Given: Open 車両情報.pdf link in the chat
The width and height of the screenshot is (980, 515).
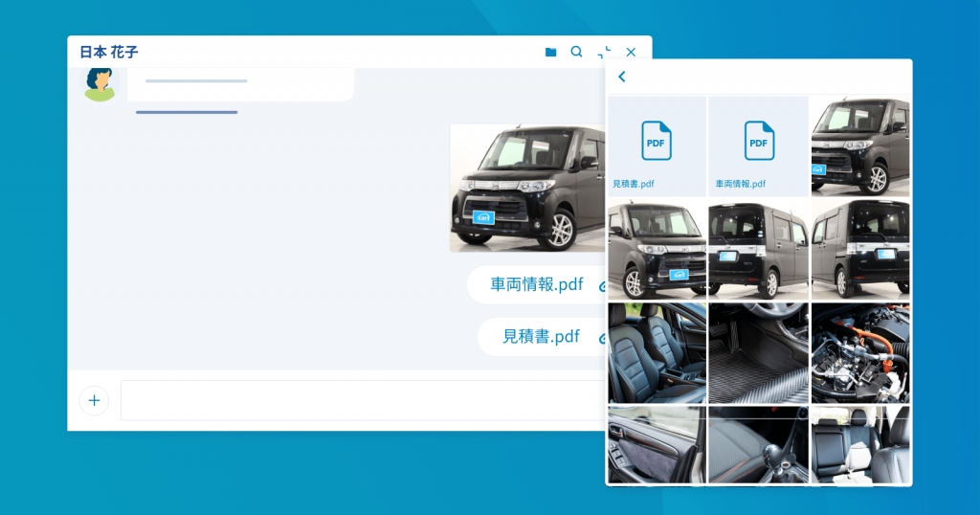Looking at the screenshot, I should coord(537,284).
